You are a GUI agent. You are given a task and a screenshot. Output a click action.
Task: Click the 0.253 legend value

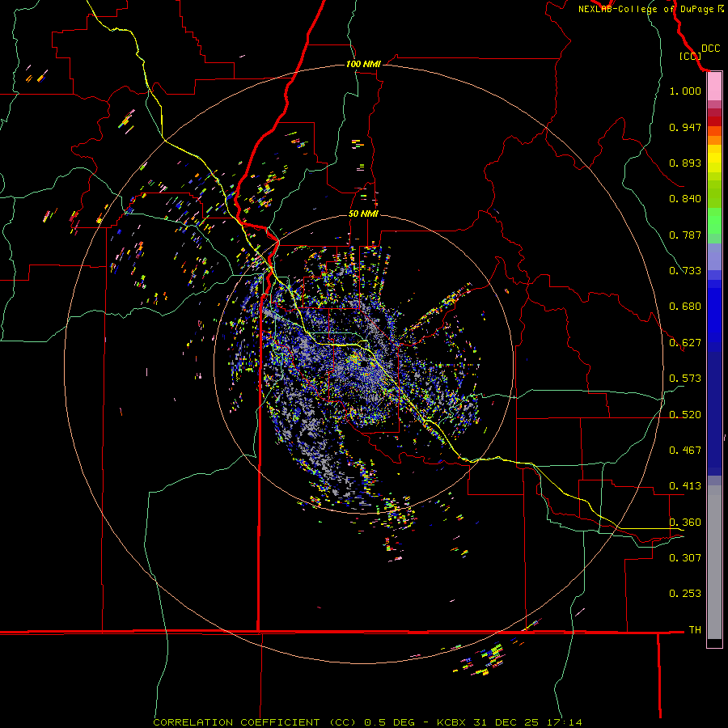pos(685,594)
